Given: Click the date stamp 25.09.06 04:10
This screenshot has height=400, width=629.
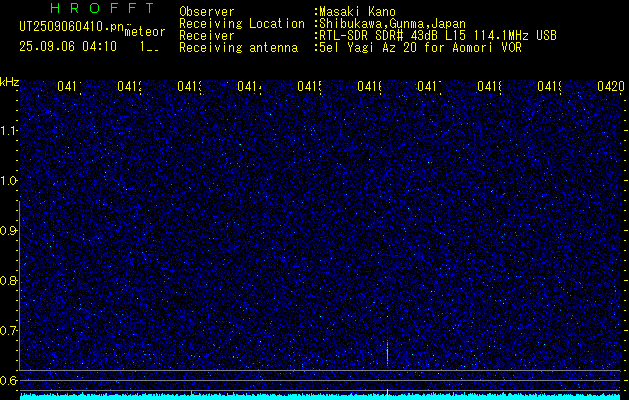Looking at the screenshot, I should coord(68,47).
